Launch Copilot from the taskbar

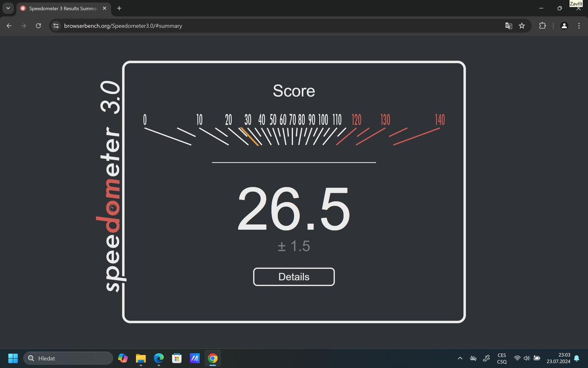pyautogui.click(x=123, y=358)
